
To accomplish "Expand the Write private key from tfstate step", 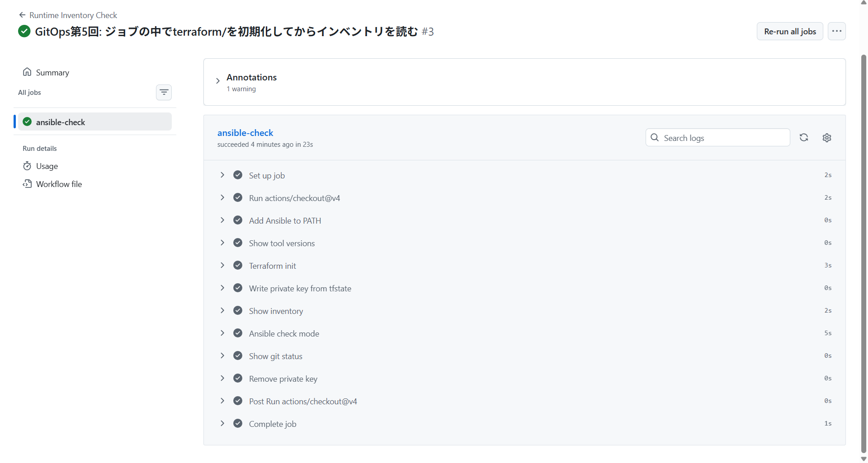I will (x=222, y=288).
